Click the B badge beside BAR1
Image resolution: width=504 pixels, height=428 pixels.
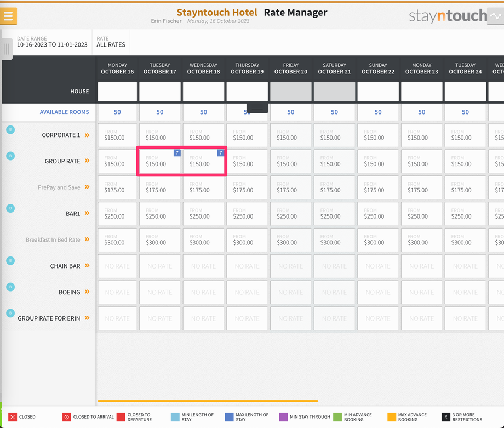10,208
